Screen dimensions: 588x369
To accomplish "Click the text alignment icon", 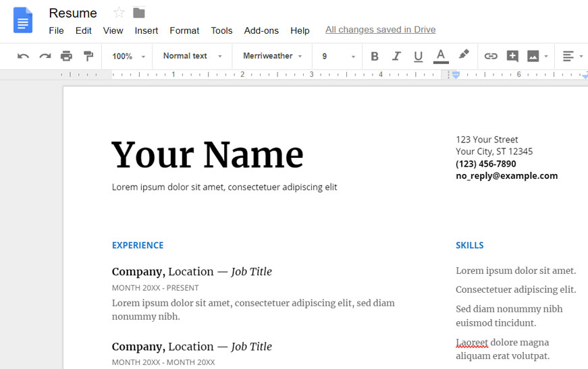I will click(568, 56).
